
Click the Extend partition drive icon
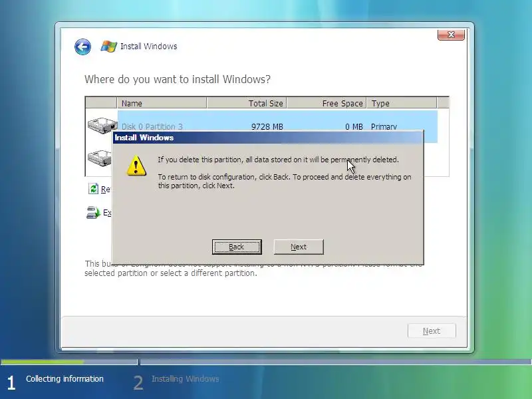tap(93, 213)
